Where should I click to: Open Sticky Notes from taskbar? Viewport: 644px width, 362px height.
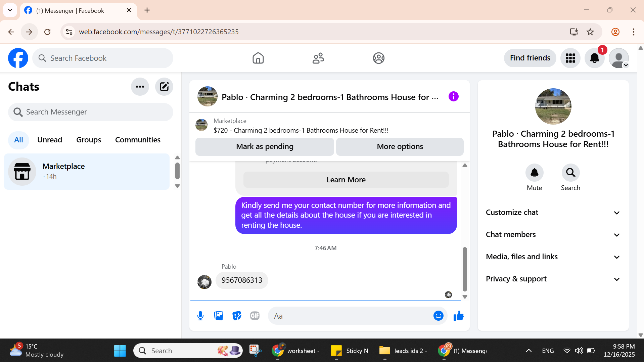(x=349, y=351)
